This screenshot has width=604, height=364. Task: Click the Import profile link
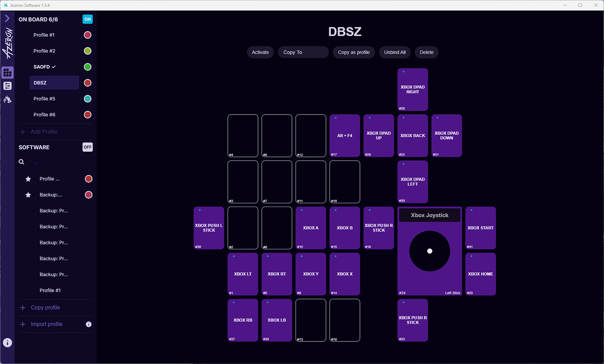coord(46,324)
